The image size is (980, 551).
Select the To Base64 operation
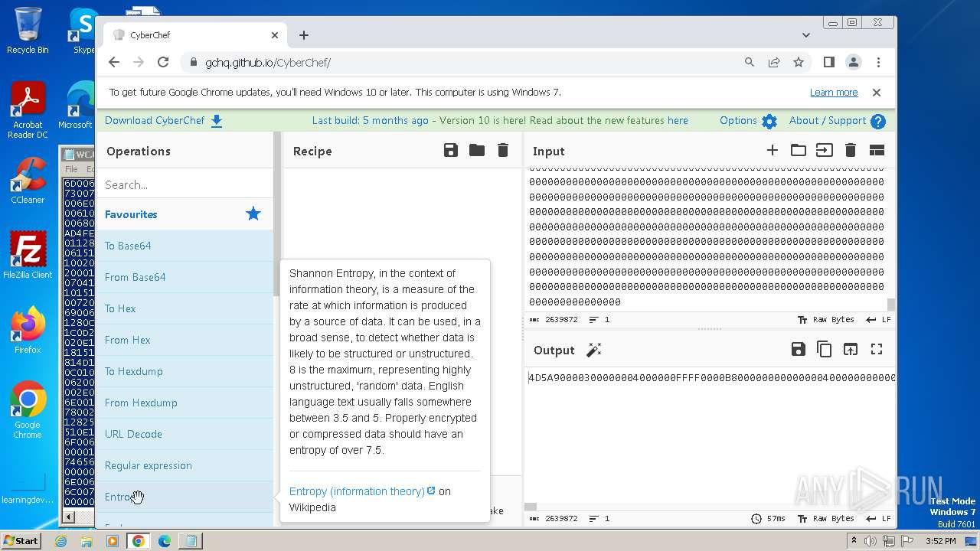coord(185,246)
